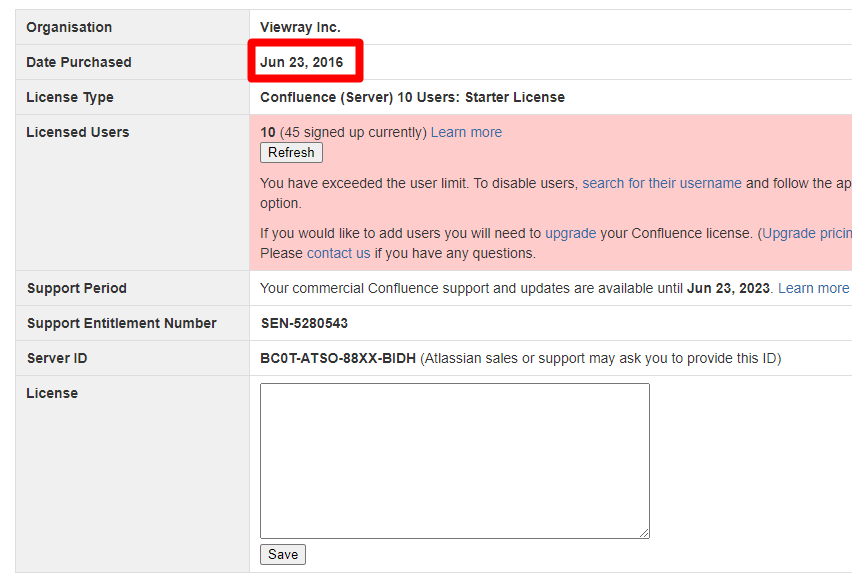Open Learn more link in Support Period row

click(x=813, y=288)
